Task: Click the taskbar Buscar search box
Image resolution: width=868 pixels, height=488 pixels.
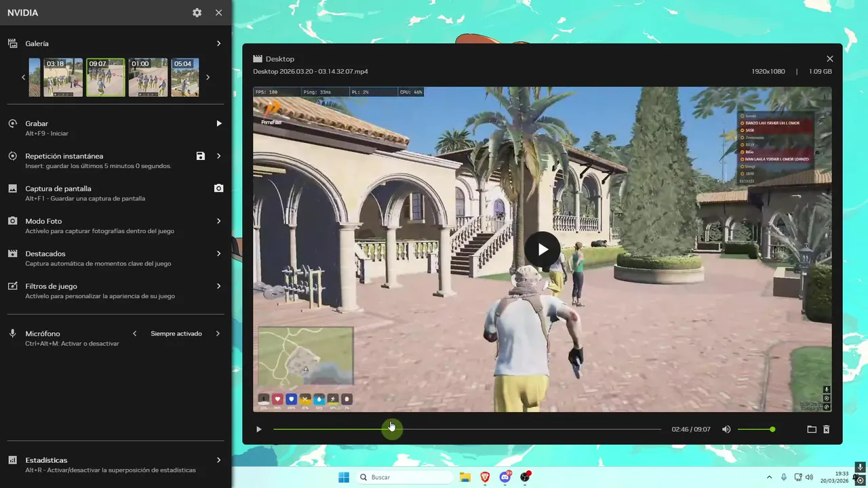Action: tap(405, 477)
